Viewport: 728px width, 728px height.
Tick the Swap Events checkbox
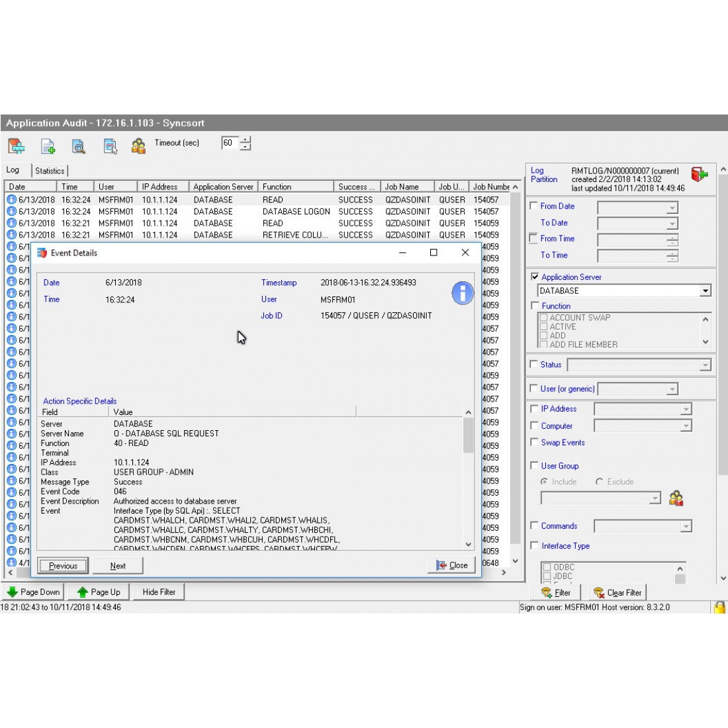[x=535, y=443]
